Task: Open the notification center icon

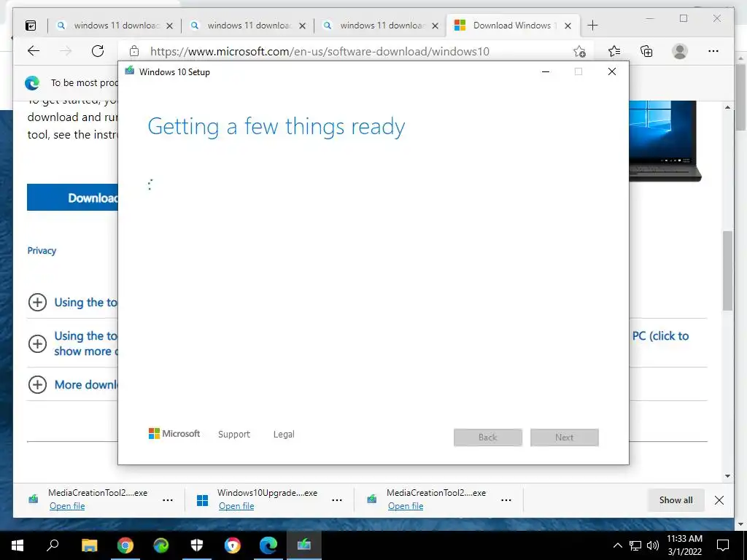Action: point(723,545)
